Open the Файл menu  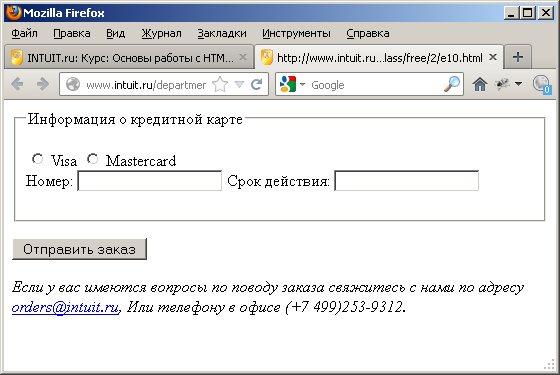pos(24,33)
